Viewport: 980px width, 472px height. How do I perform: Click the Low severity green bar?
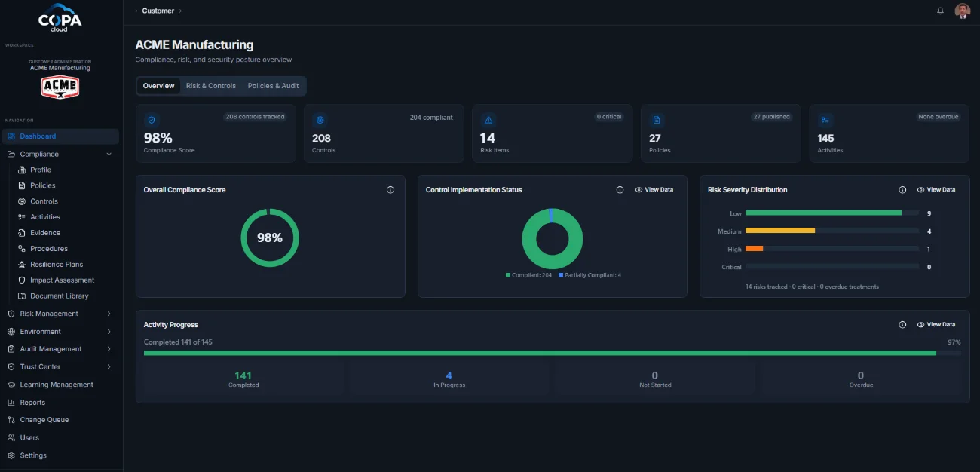[x=823, y=213]
